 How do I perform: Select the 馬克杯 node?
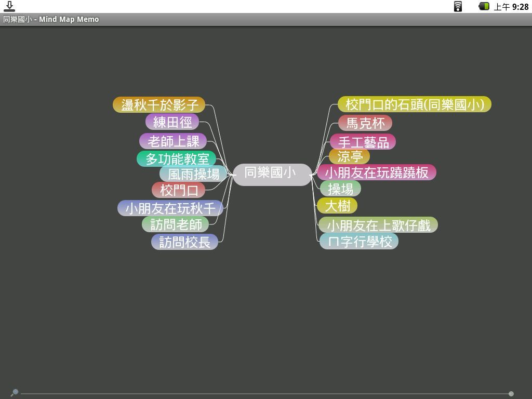[x=365, y=123]
